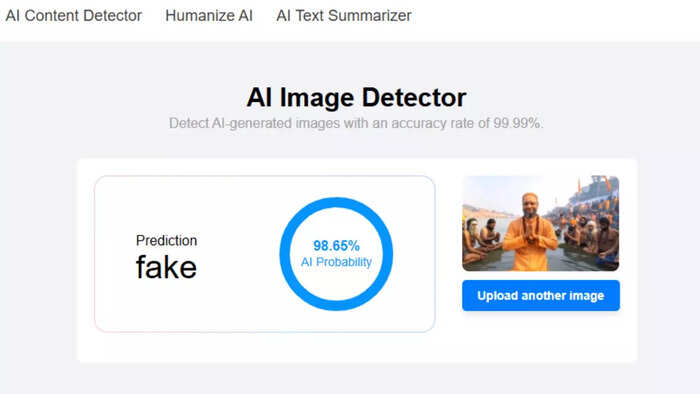Click the 99.99% figure in the subtitle
The height and width of the screenshot is (394, 700).
click(x=517, y=123)
